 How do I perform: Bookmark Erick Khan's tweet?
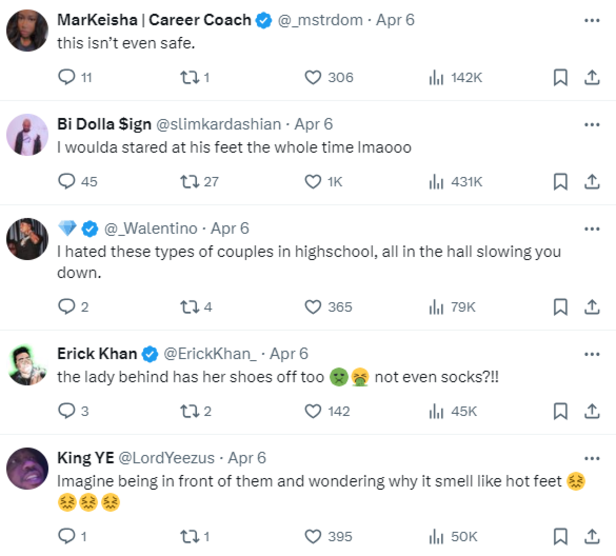pos(560,411)
